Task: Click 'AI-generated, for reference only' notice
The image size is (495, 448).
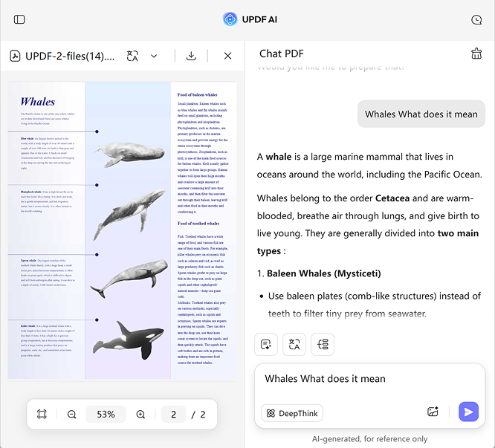Action: [369, 439]
